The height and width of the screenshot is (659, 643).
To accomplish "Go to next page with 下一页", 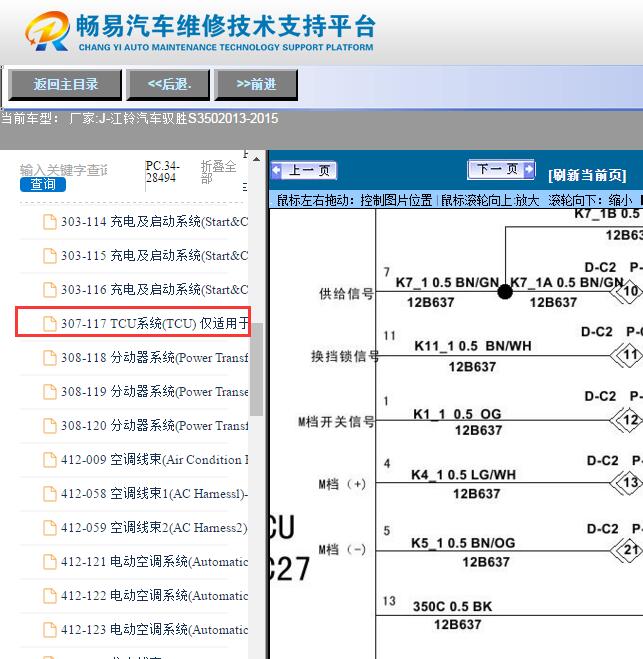I will [501, 169].
